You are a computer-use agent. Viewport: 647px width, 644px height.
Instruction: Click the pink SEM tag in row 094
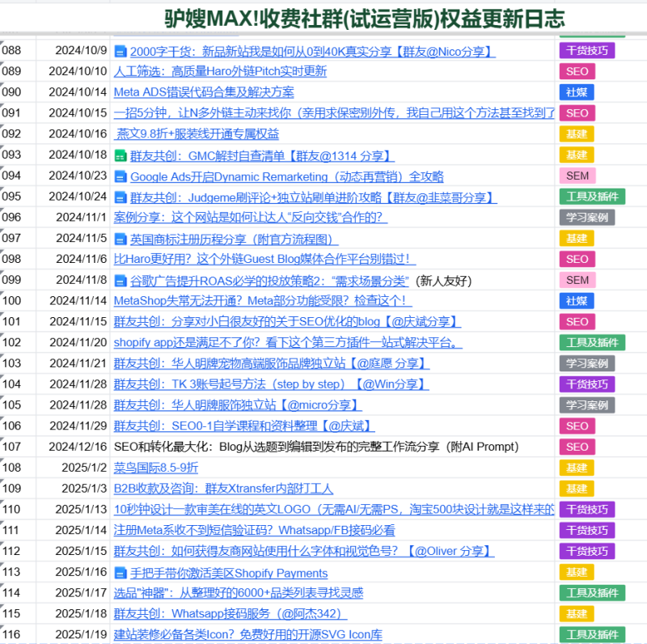577,176
